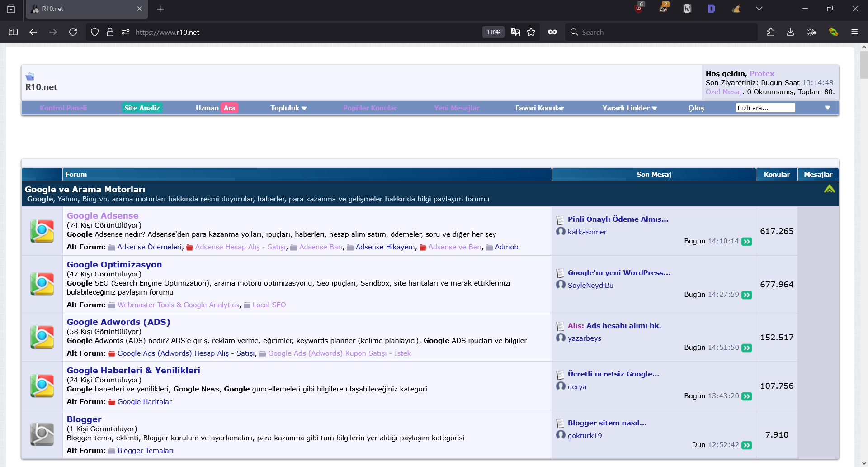The width and height of the screenshot is (868, 467).
Task: Open the Google Haberleri & Yenilikleri forum icon
Action: point(42,386)
